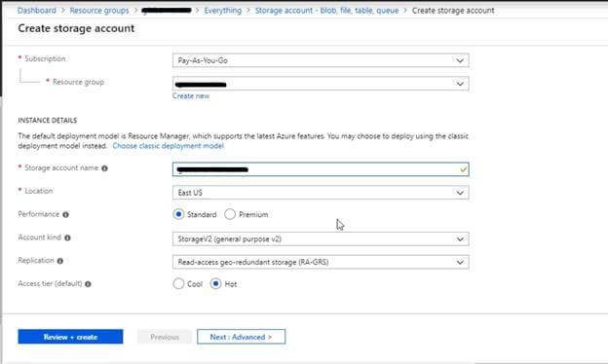Click the disabled Previous button
608x364 pixels.
coord(165,337)
